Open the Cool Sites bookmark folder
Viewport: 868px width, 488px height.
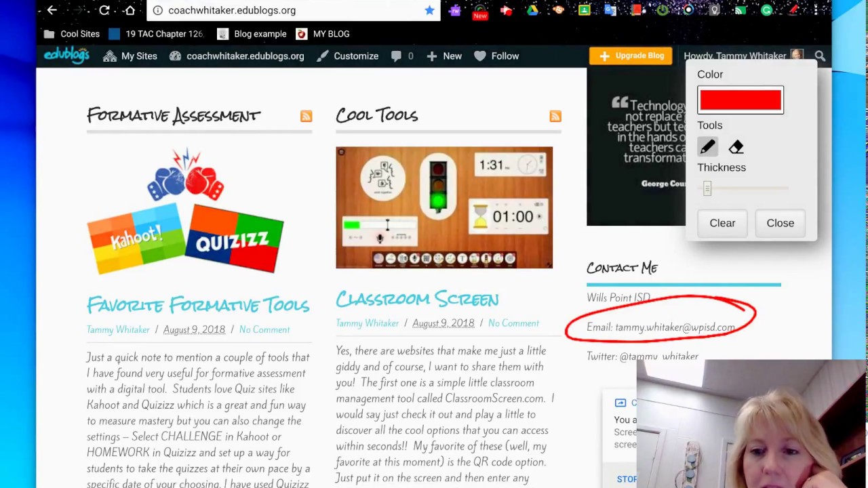tap(72, 34)
